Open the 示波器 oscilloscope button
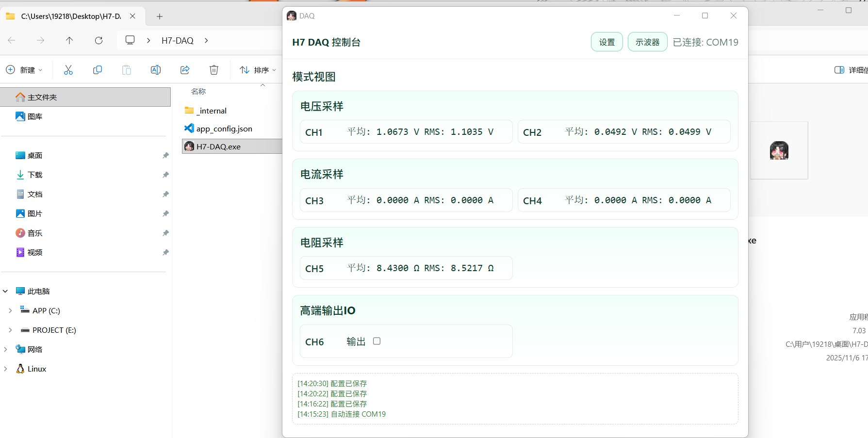This screenshot has height=438, width=868. coord(647,42)
